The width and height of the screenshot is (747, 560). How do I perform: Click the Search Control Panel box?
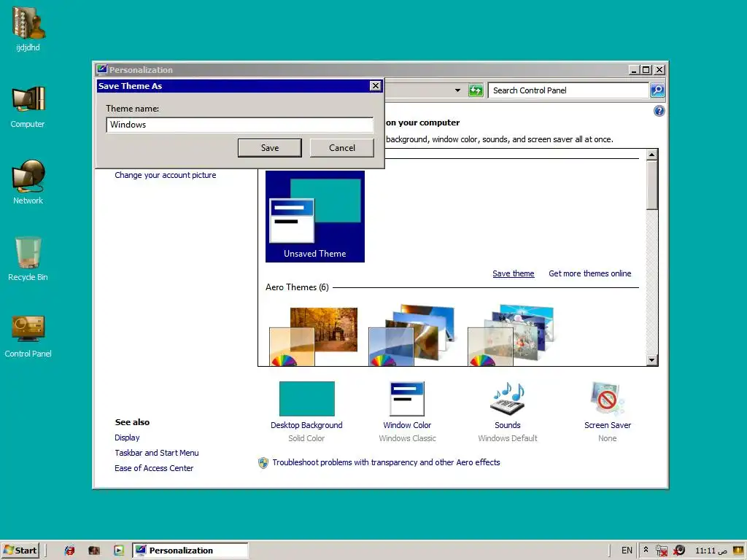568,90
